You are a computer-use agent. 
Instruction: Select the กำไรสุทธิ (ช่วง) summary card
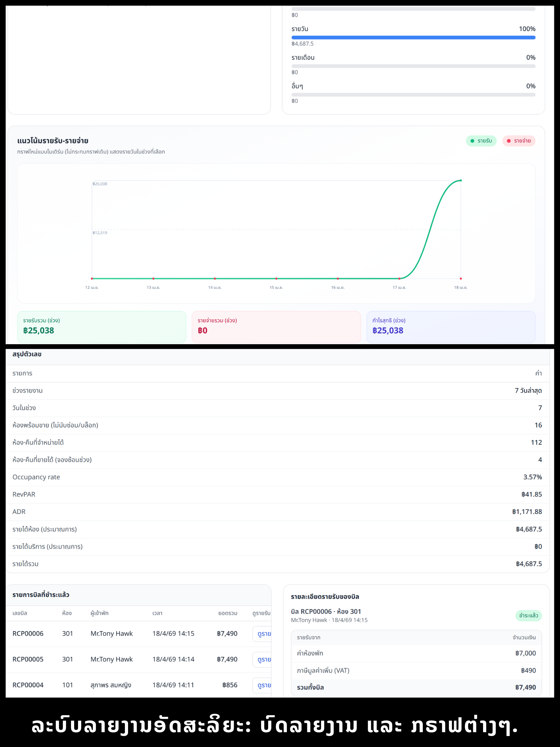point(451,327)
